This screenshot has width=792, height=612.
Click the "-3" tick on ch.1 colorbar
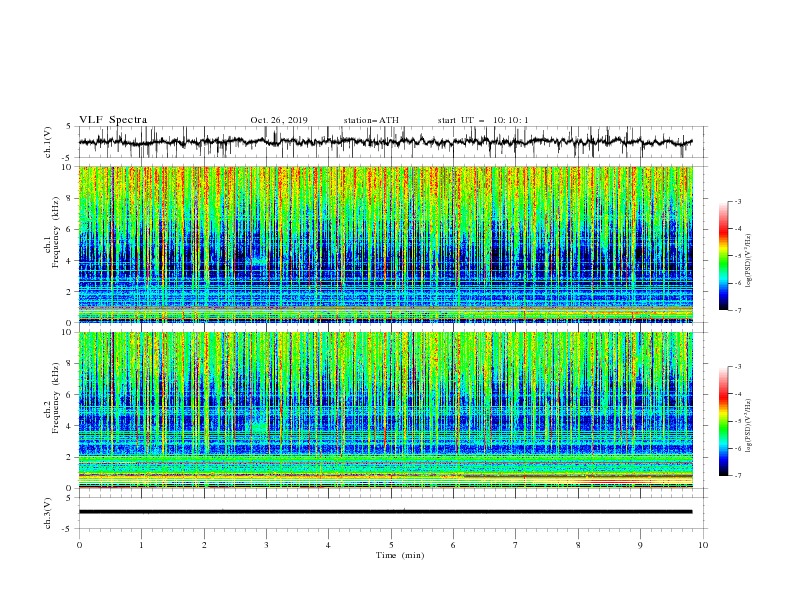point(737,201)
